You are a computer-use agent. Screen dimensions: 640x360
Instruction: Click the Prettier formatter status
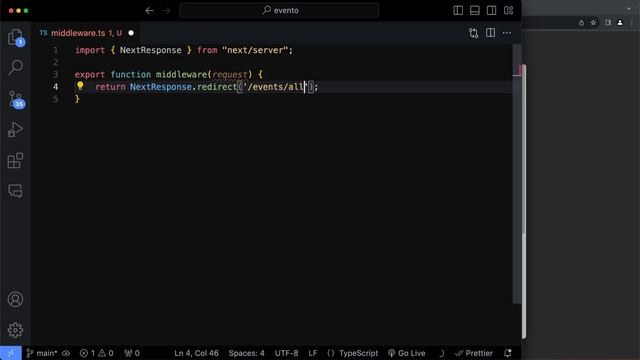coord(474,353)
